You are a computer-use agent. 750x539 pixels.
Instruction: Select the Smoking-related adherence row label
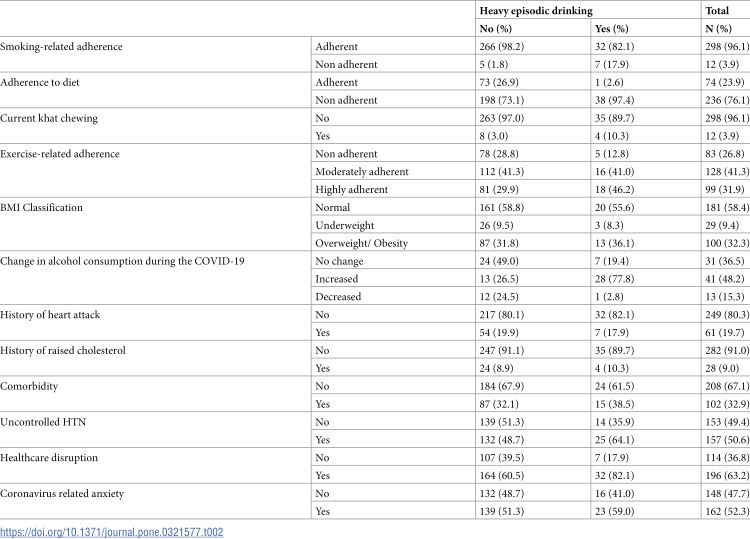pyautogui.click(x=61, y=46)
